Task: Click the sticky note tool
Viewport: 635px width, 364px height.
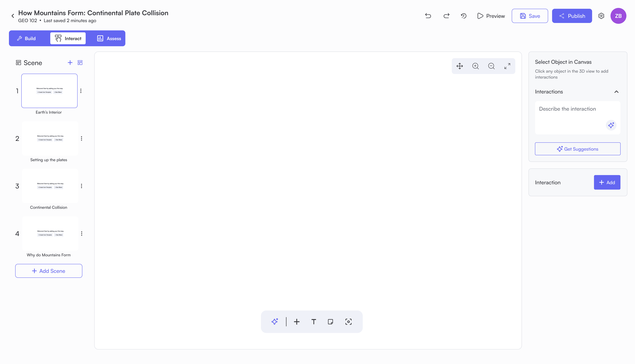Action: click(330, 322)
